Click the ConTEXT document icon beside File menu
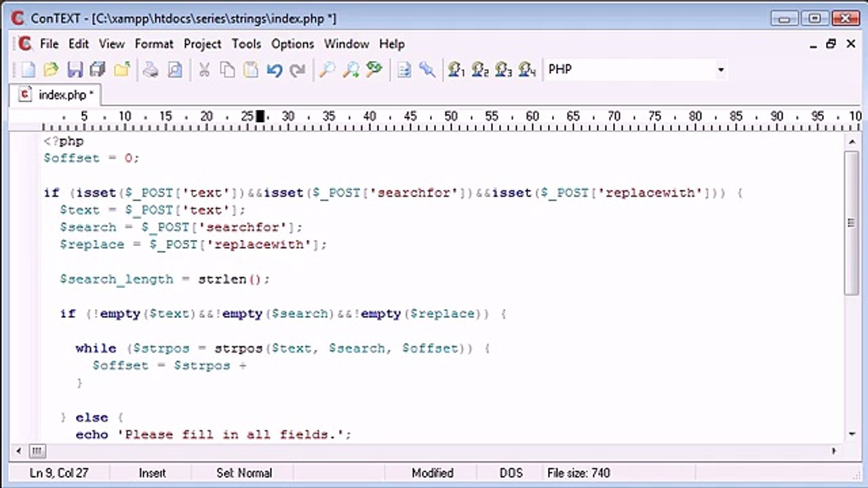 tap(25, 44)
